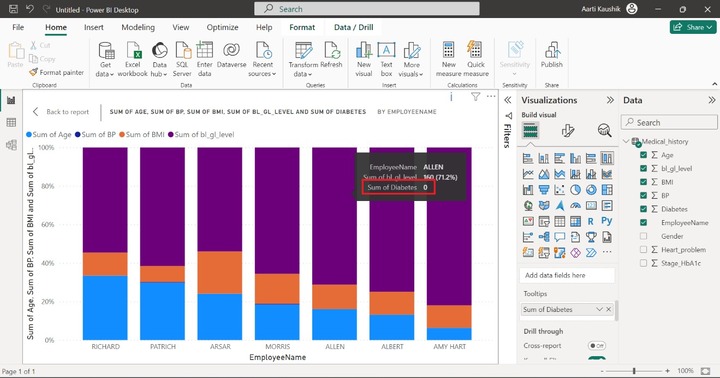Open Format visual pane tab
The height and width of the screenshot is (378, 720).
click(568, 131)
